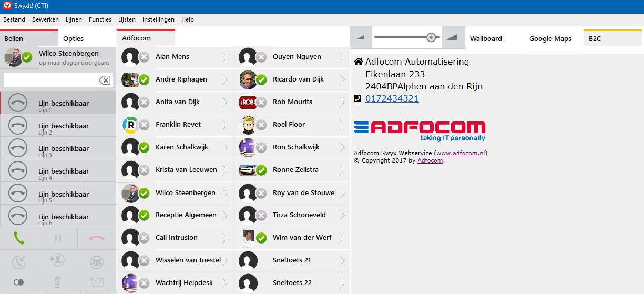Expand options arrow for Tirza Schoneveld

click(x=342, y=215)
